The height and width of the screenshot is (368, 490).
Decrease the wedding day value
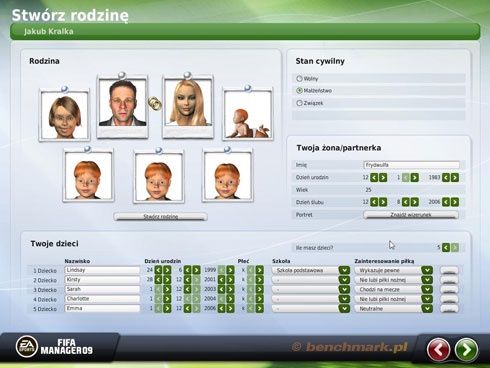click(374, 202)
